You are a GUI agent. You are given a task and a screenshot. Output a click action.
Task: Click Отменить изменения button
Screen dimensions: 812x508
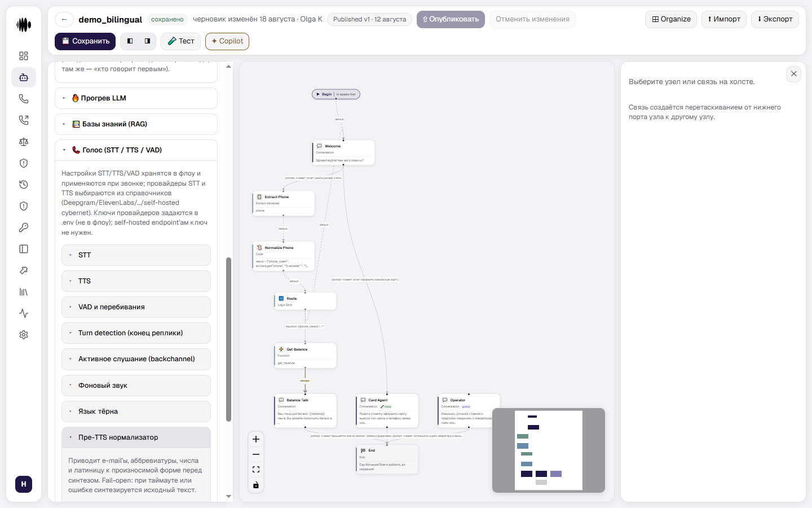point(532,19)
